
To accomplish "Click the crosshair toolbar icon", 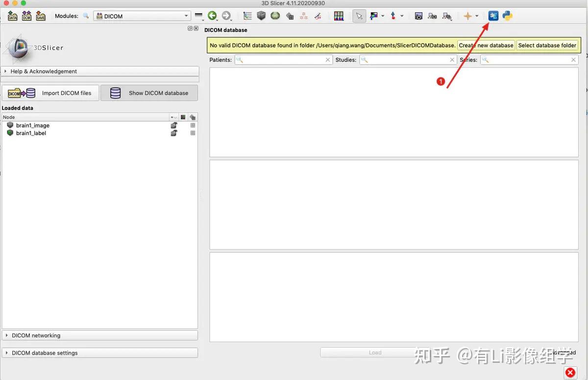I will tap(469, 16).
